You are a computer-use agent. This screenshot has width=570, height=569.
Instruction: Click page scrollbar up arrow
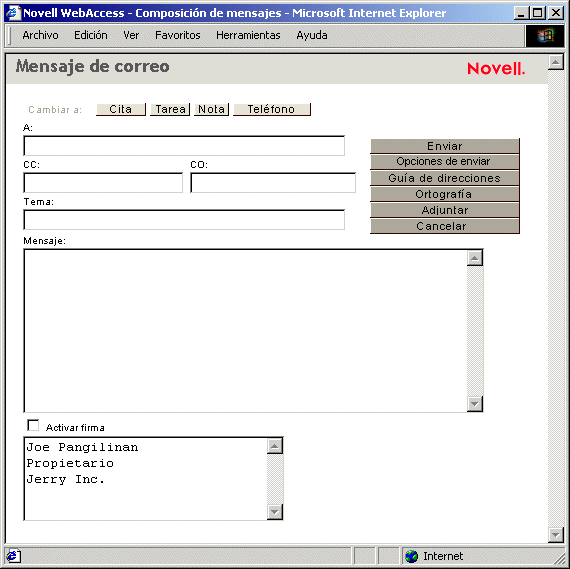(x=556, y=63)
